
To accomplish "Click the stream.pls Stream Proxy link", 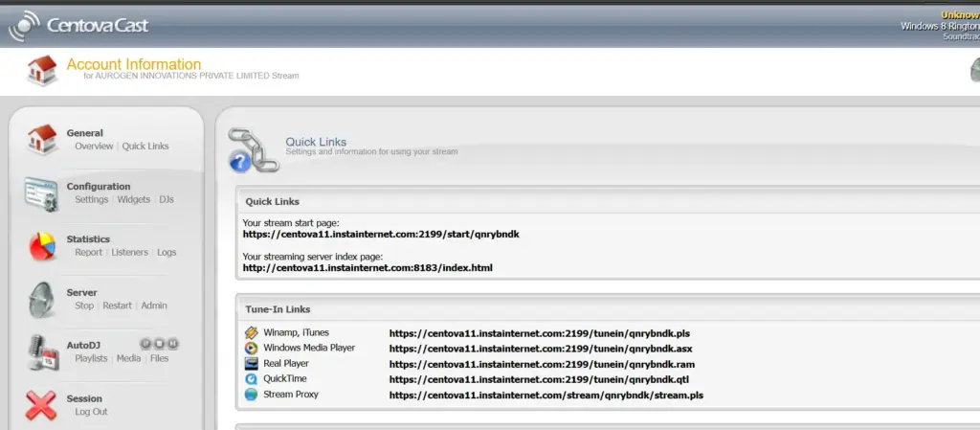I will pos(546,395).
